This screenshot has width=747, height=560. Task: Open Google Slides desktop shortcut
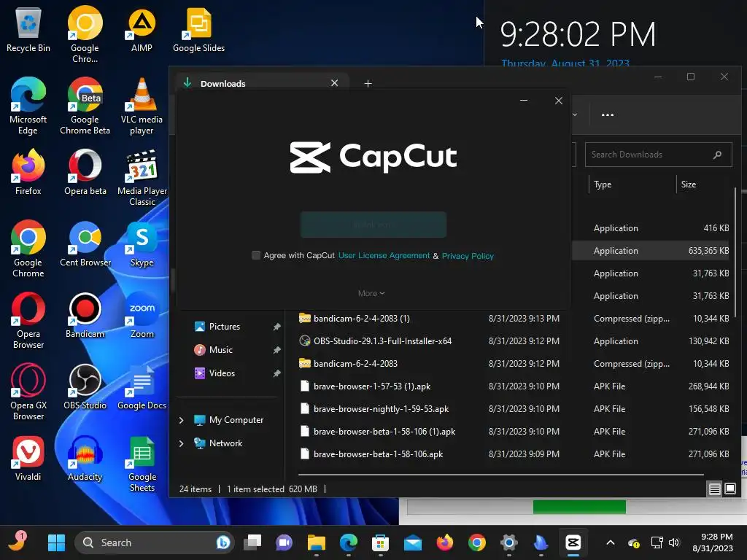198,29
